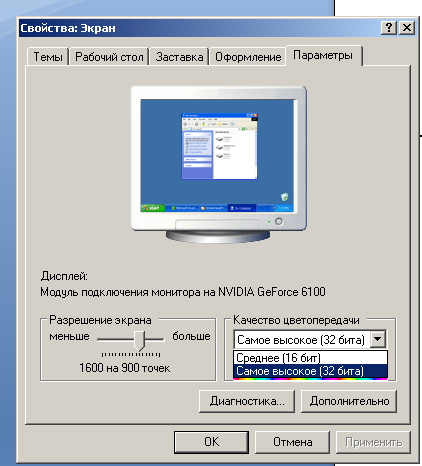The width and height of the screenshot is (422, 466).
Task: Select the highlighted Самое высокое (32 бита) list option
Action: coord(310,371)
